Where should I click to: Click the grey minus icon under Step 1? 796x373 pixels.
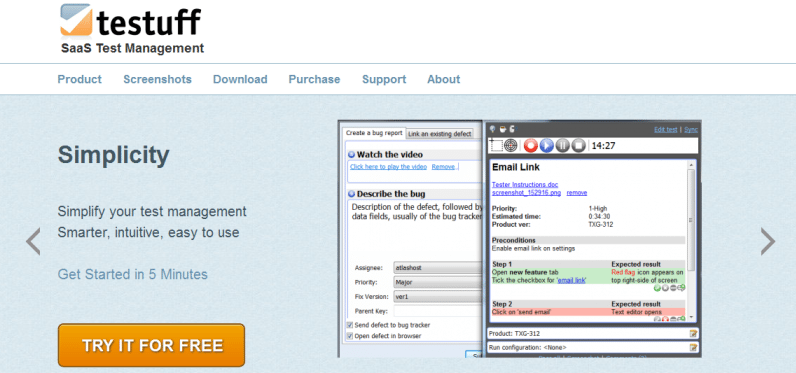[x=673, y=288]
